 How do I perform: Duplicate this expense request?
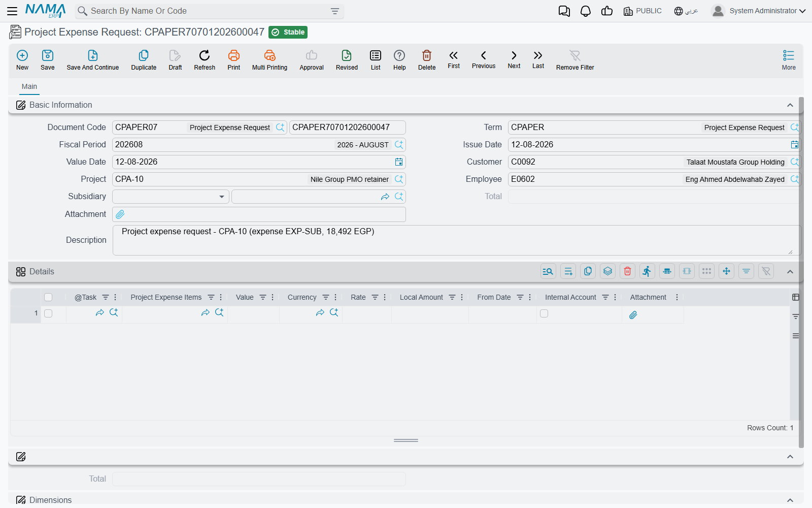[144, 60]
